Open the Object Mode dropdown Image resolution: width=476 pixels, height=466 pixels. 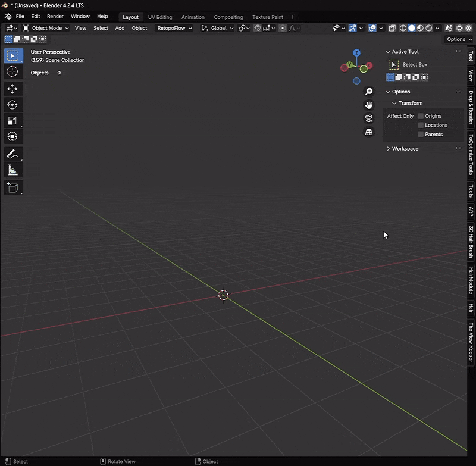click(46, 28)
